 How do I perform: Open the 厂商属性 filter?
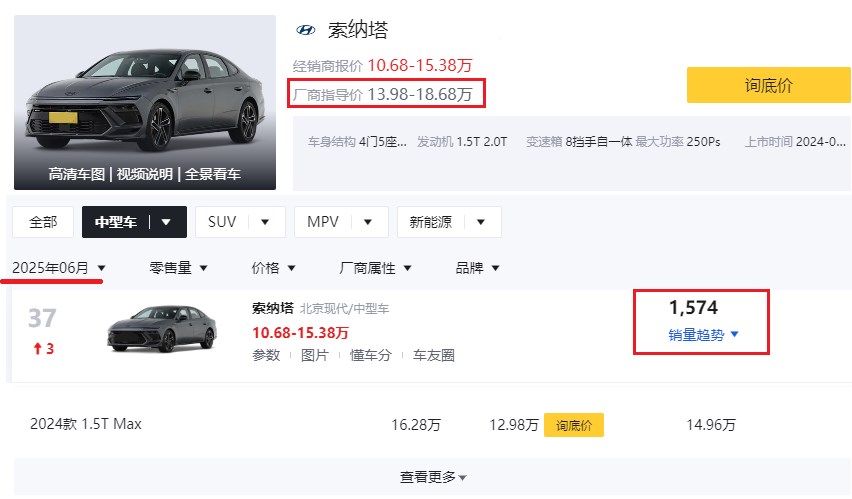tap(375, 268)
